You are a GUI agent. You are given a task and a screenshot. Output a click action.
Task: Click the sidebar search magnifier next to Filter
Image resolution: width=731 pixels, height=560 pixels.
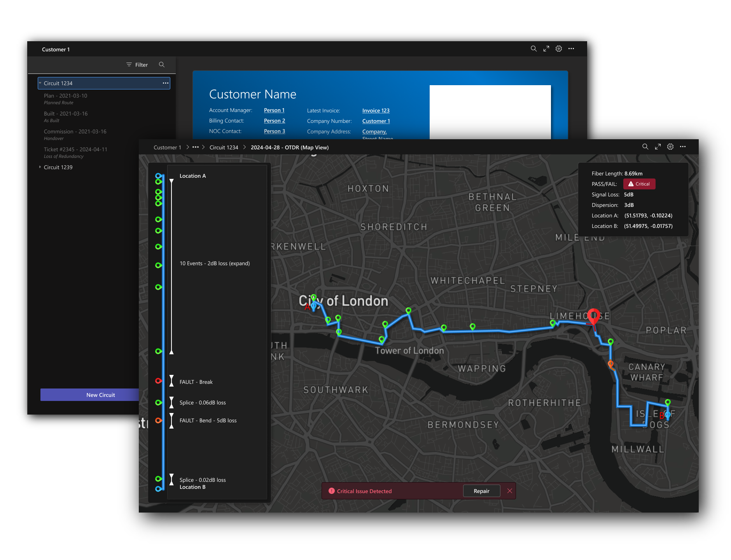click(162, 65)
